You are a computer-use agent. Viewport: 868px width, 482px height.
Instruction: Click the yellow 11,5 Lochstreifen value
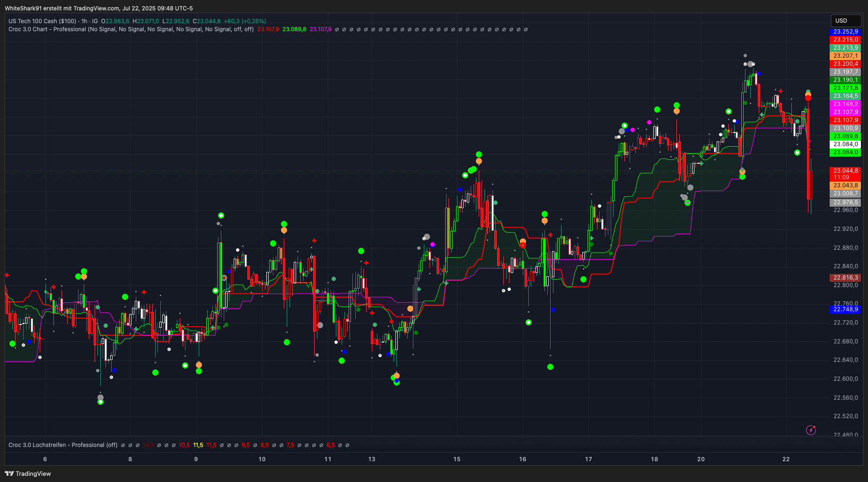(198, 445)
